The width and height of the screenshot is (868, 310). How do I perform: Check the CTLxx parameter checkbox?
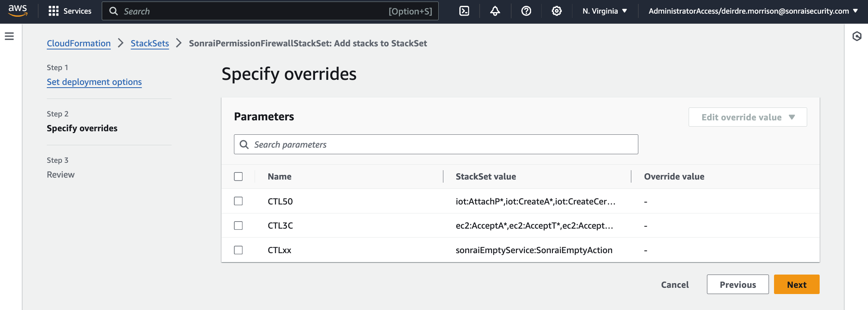click(238, 250)
